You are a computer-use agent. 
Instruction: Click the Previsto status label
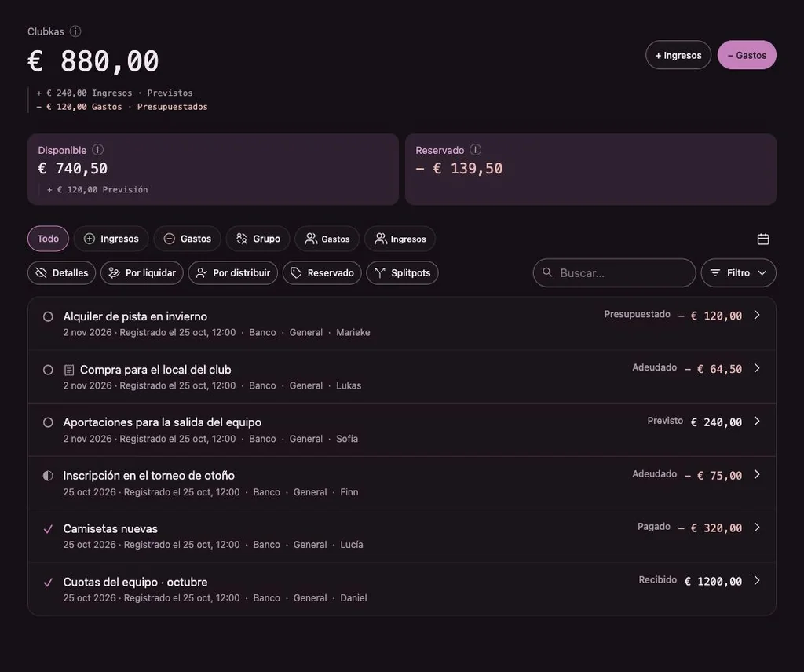665,421
